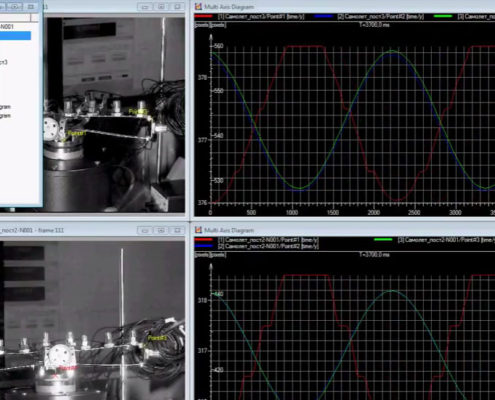Click the green legend swatch in the lower diagram
Screen dimensions: 495x400
(x=383, y=239)
